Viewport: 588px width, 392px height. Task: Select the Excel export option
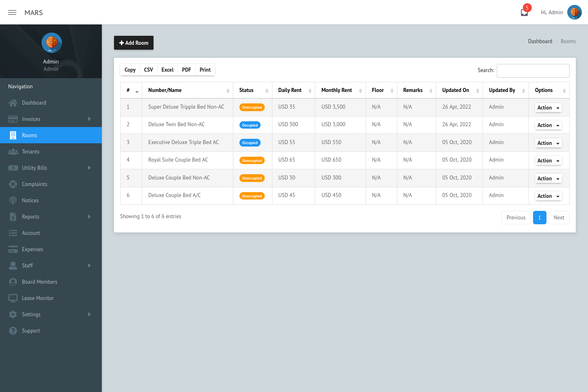[167, 70]
